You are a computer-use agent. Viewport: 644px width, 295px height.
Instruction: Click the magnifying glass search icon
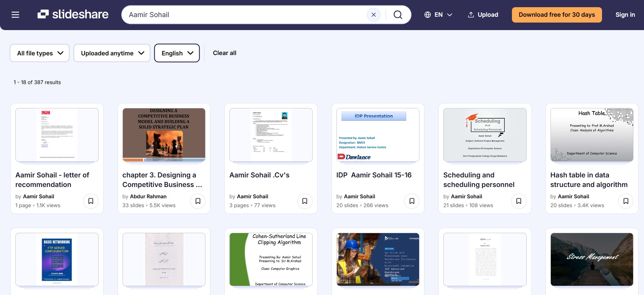pyautogui.click(x=398, y=15)
